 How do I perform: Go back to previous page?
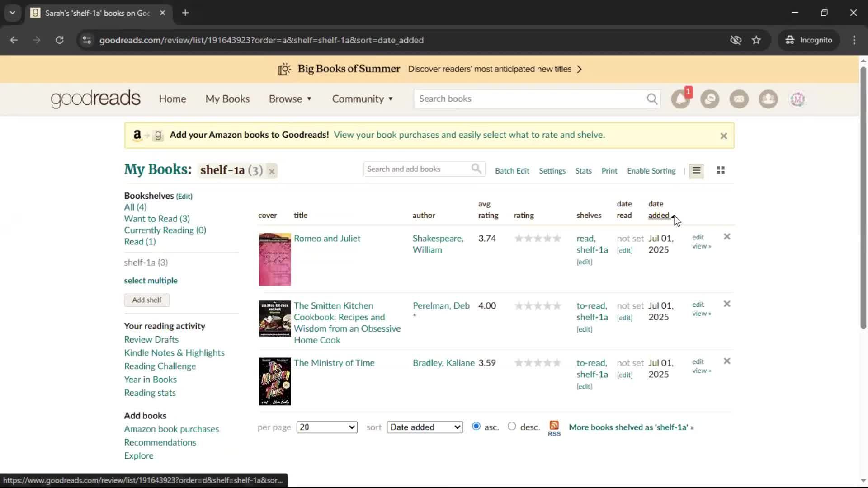14,40
